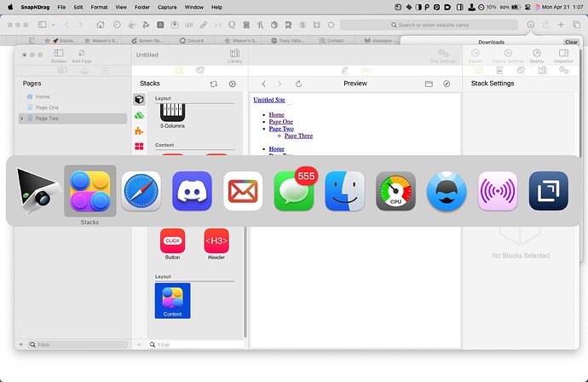Click Safari address search field
The height and width of the screenshot is (382, 588).
coord(429,25)
